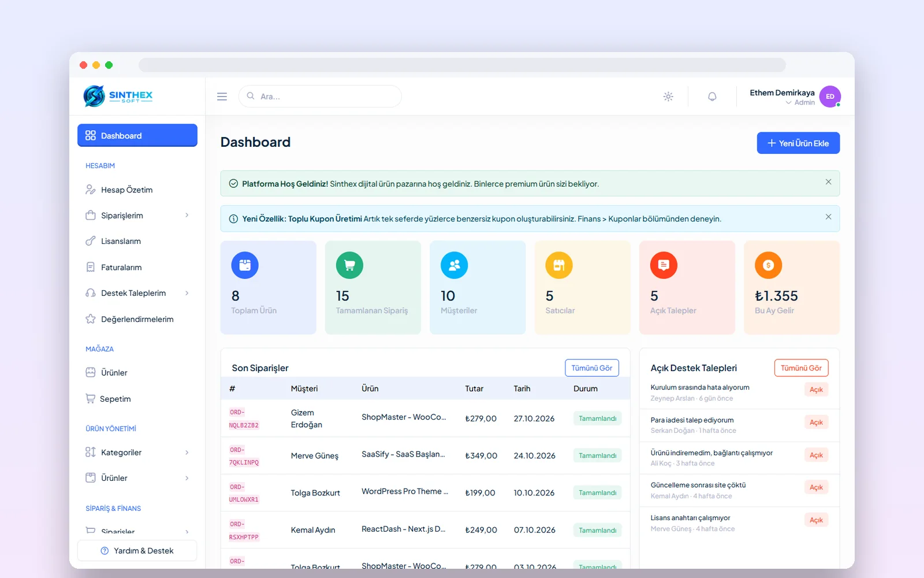Click the Tamamlanan Sipariş cart icon
924x578 pixels.
click(x=349, y=265)
